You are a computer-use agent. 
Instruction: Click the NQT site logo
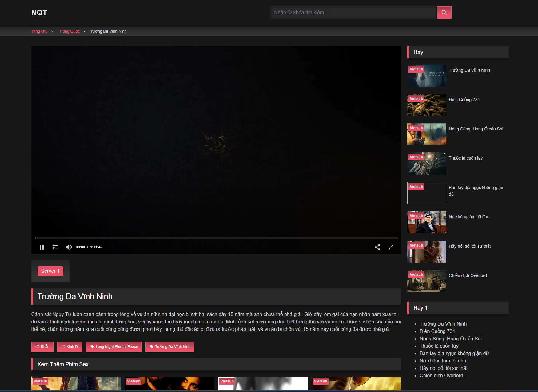(39, 13)
